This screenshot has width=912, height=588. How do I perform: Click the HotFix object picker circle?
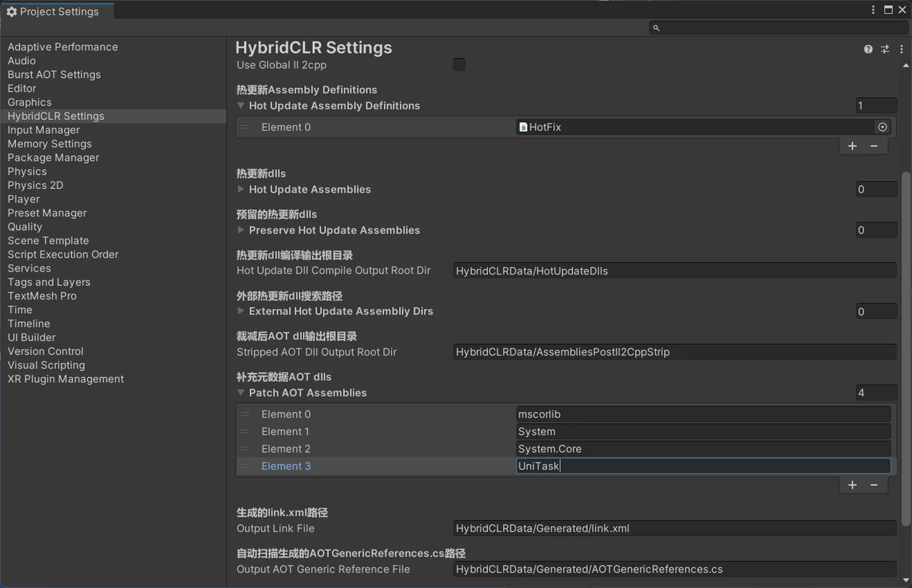point(882,127)
